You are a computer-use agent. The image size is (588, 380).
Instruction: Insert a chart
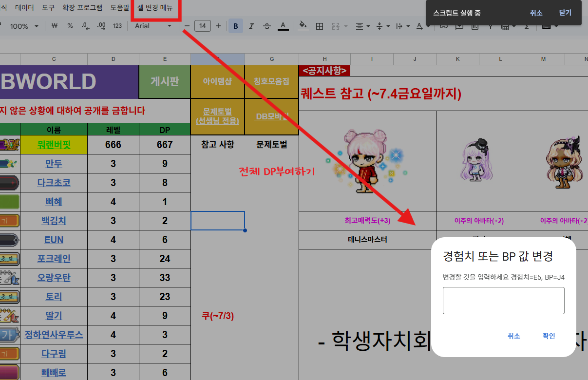(475, 26)
